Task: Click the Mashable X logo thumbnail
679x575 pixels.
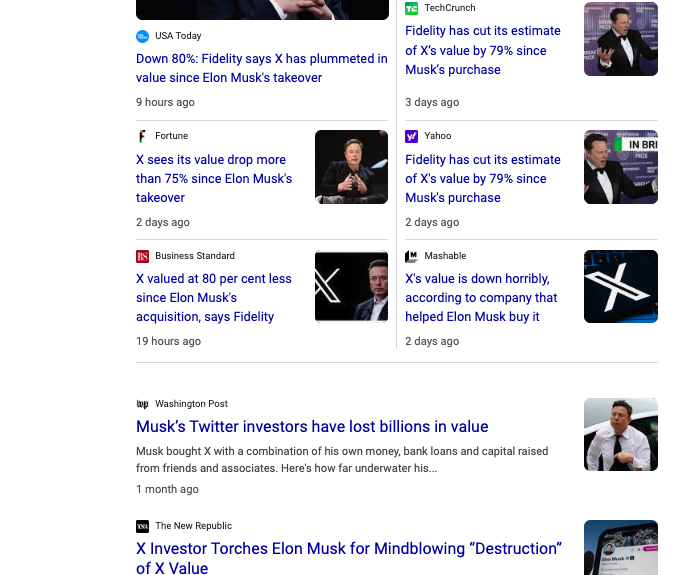Action: (620, 286)
